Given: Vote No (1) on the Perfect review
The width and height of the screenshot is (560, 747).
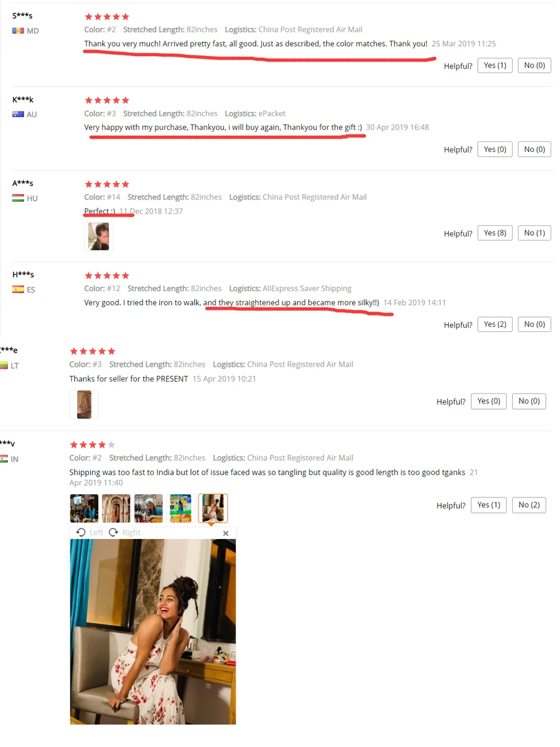Looking at the screenshot, I should click(x=534, y=233).
